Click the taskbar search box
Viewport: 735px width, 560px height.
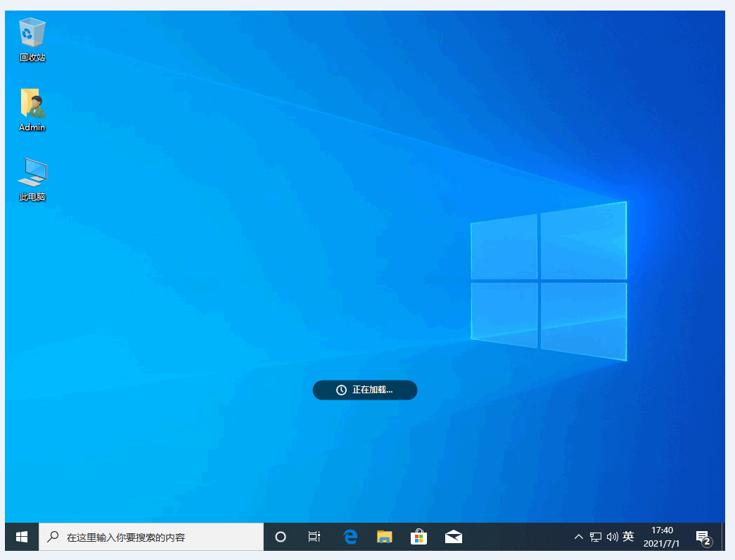(x=151, y=537)
